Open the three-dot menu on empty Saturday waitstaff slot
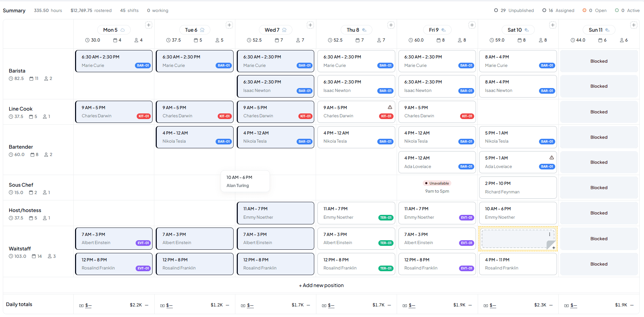Screen dimensions: 644x317 pyautogui.click(x=550, y=234)
